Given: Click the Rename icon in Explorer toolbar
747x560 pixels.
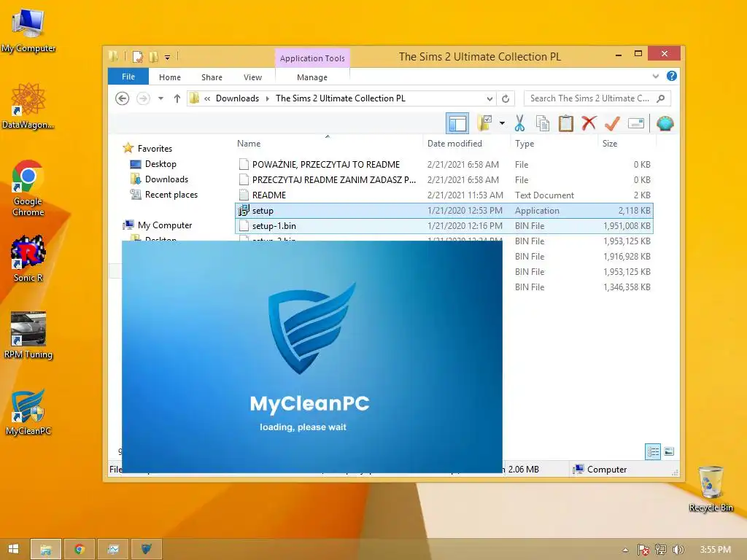Looking at the screenshot, I should tap(636, 123).
